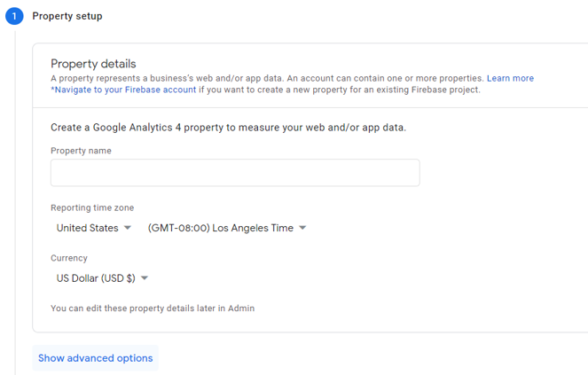Click the Google Analytics 4 property description text
588x375 pixels.
[229, 128]
